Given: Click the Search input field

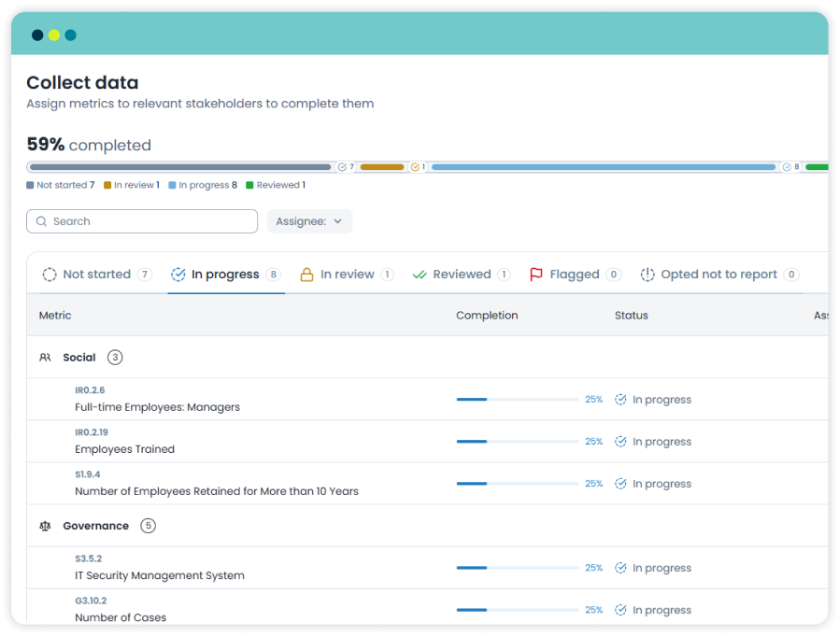Looking at the screenshot, I should (x=142, y=221).
